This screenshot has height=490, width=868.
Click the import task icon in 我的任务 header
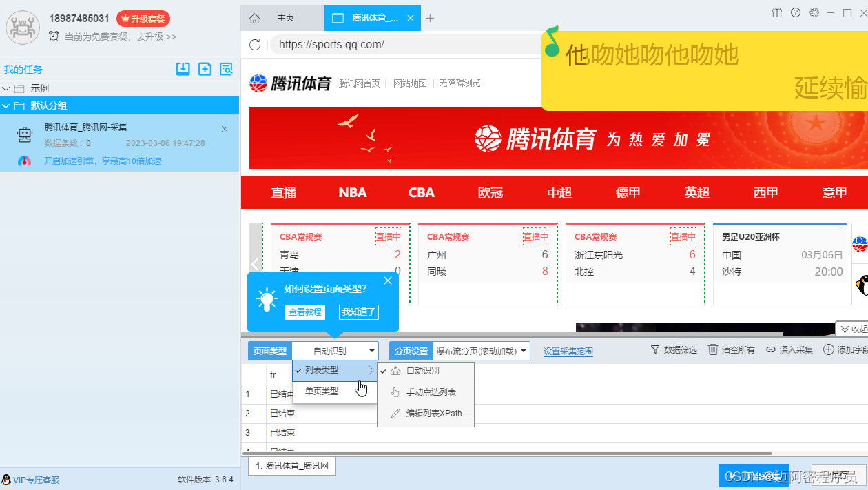[183, 68]
